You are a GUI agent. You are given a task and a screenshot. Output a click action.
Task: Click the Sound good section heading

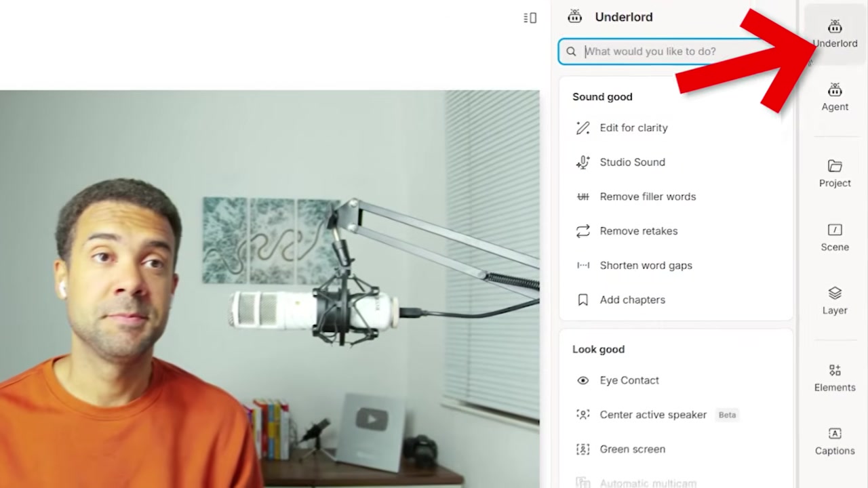click(602, 97)
